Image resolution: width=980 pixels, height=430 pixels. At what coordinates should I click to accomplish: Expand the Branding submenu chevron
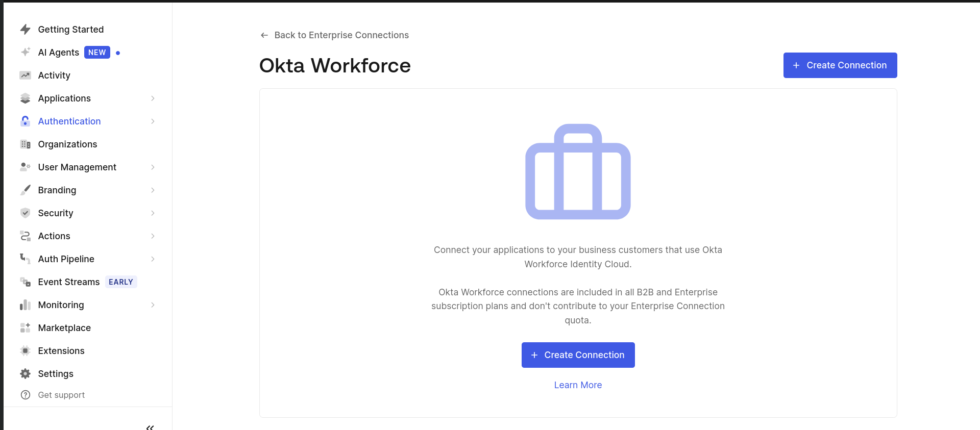pos(153,190)
